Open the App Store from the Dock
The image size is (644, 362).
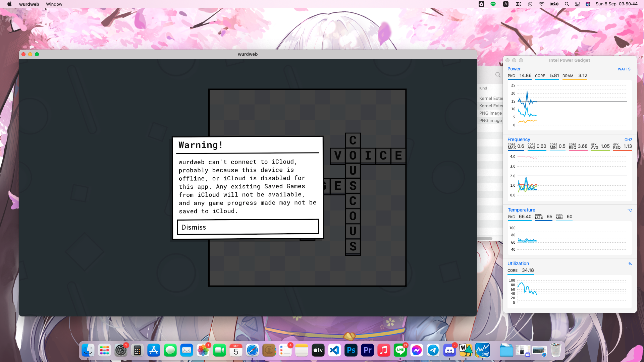click(x=154, y=350)
